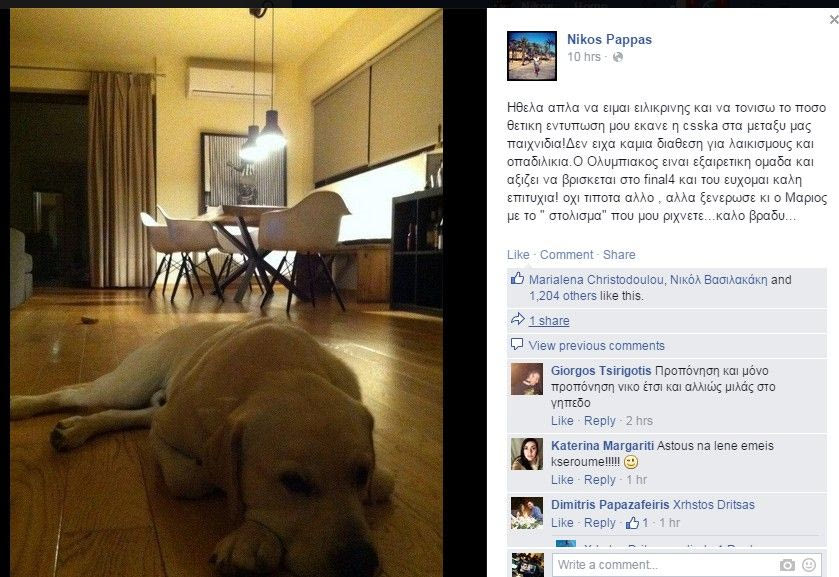Screen dimensions: 839x577
Task: Open the 1,204 others likes list
Action: click(563, 295)
